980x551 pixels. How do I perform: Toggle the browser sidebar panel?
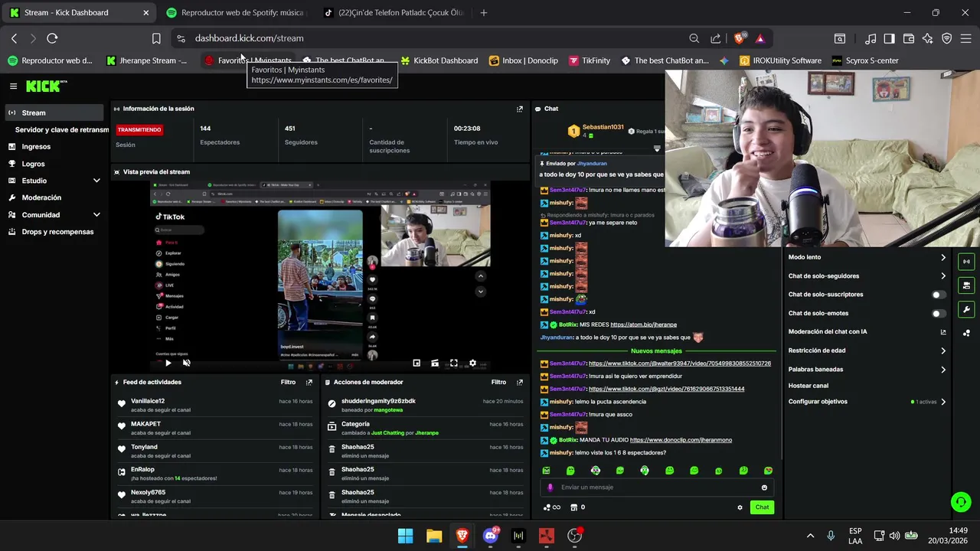(x=889, y=38)
